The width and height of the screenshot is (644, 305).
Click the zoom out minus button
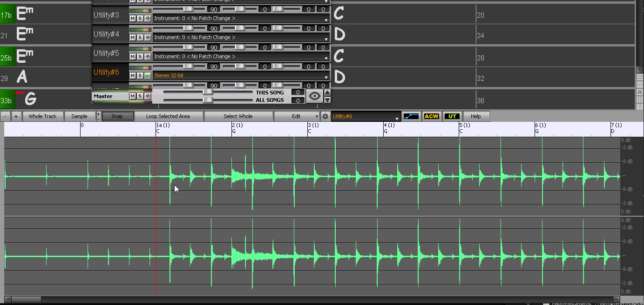(x=5, y=116)
